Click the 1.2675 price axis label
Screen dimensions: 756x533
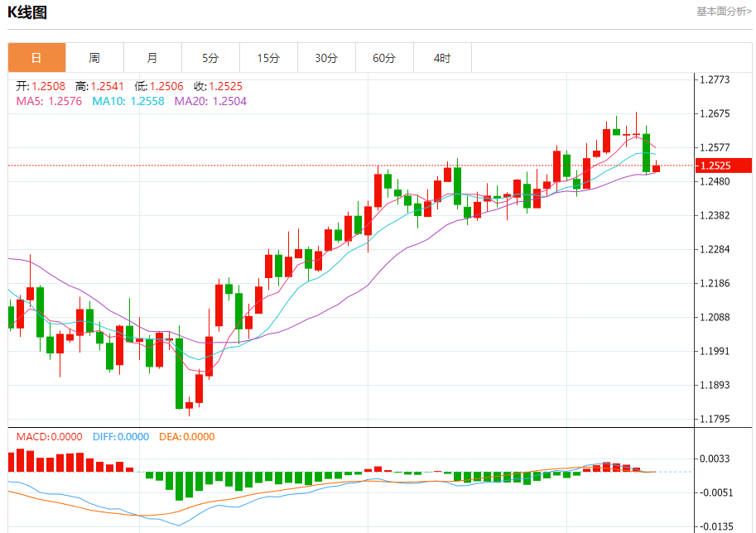point(715,113)
